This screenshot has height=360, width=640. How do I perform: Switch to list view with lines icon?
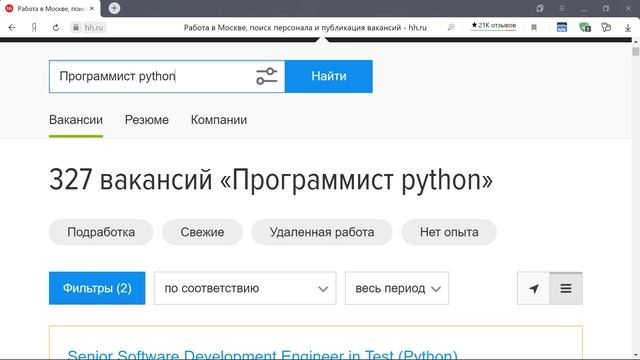click(x=566, y=289)
